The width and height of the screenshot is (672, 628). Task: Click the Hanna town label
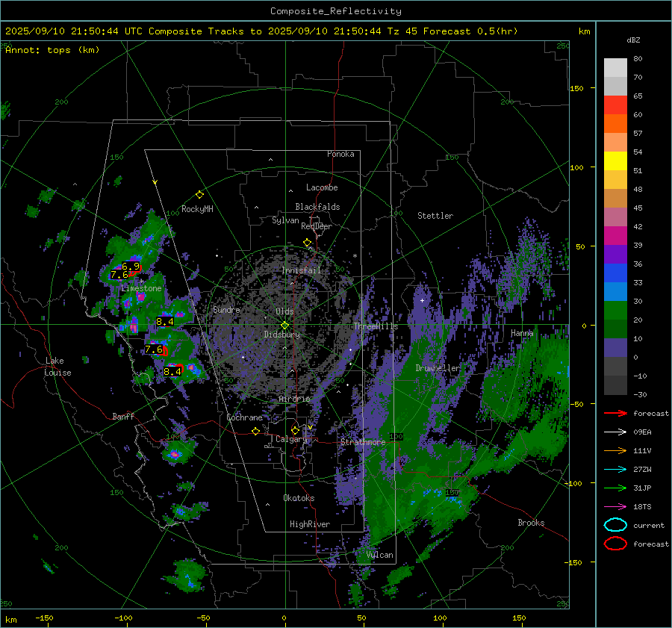pyautogui.click(x=522, y=333)
